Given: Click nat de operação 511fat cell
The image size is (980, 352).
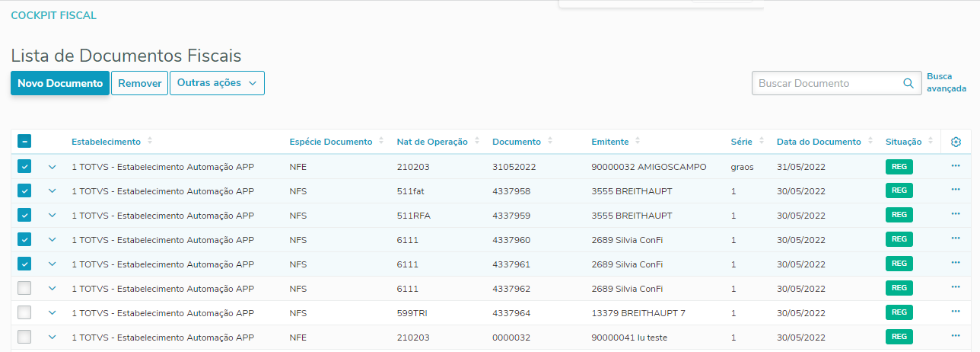Looking at the screenshot, I should click(x=411, y=191).
